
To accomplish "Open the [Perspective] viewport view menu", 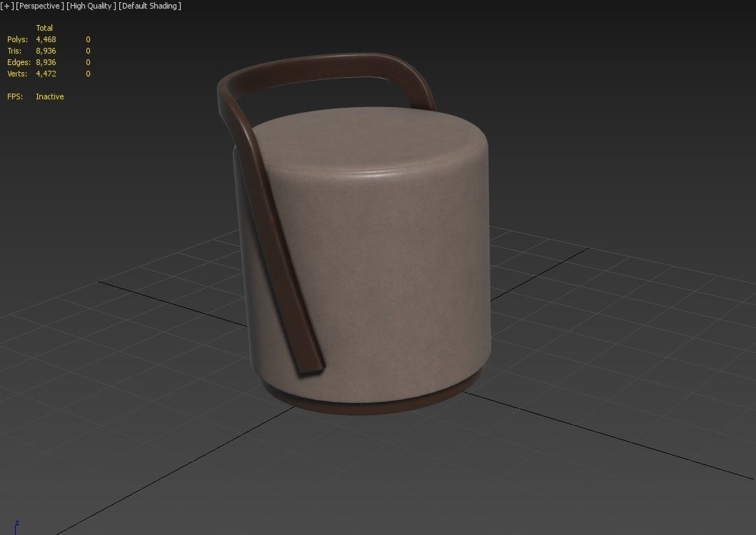I will pos(39,6).
